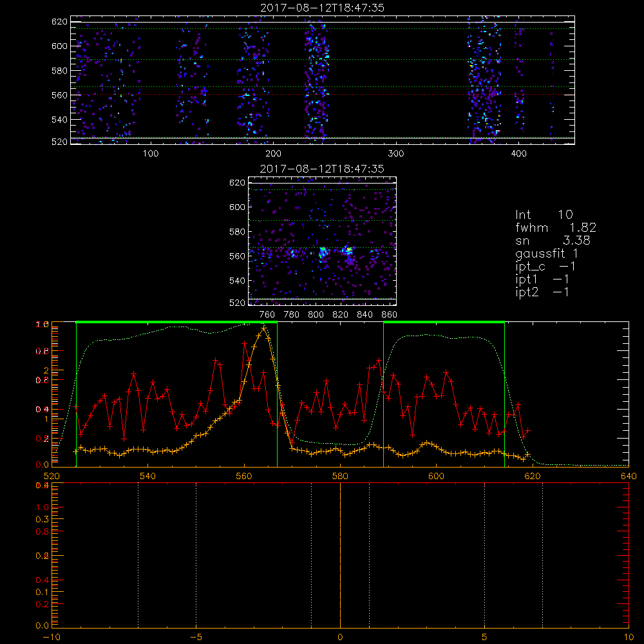Click x-axis label 860 on middle plot
This screenshot has height=644, width=644.
[x=389, y=315]
